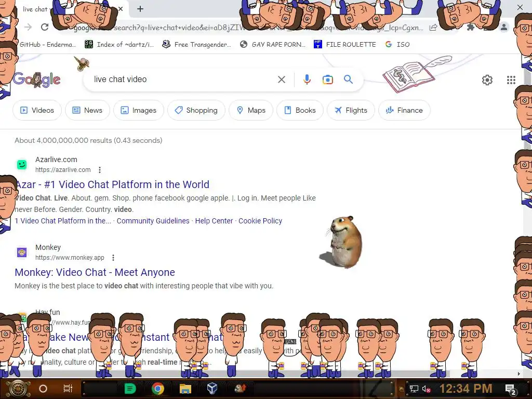Click the 'About 4,000,000,000 results' text
This screenshot has width=532, height=399.
[88, 140]
